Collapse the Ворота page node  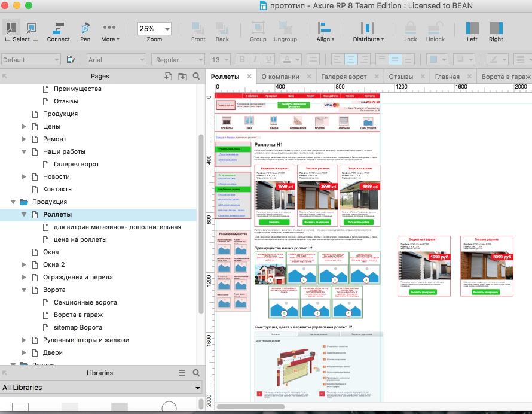(24, 290)
